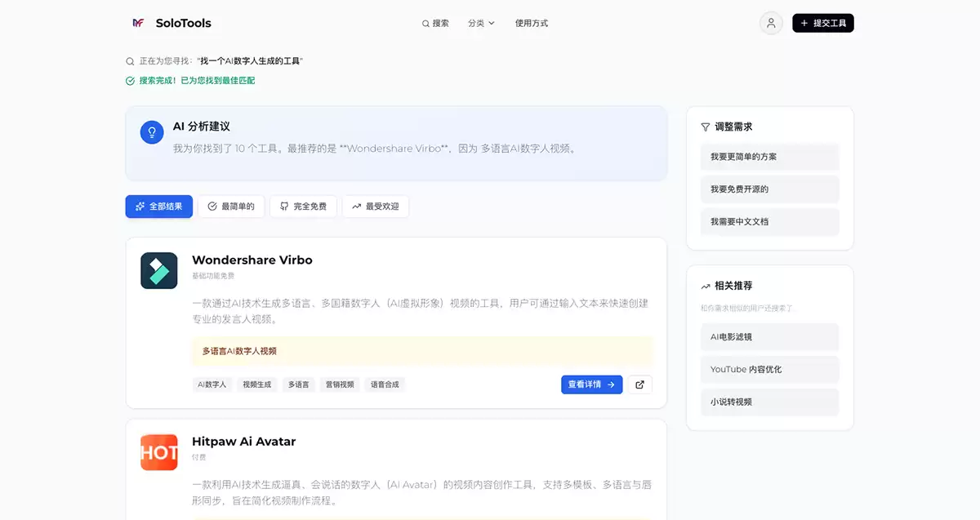
Task: Select the 全部结果 tab
Action: pyautogui.click(x=158, y=206)
